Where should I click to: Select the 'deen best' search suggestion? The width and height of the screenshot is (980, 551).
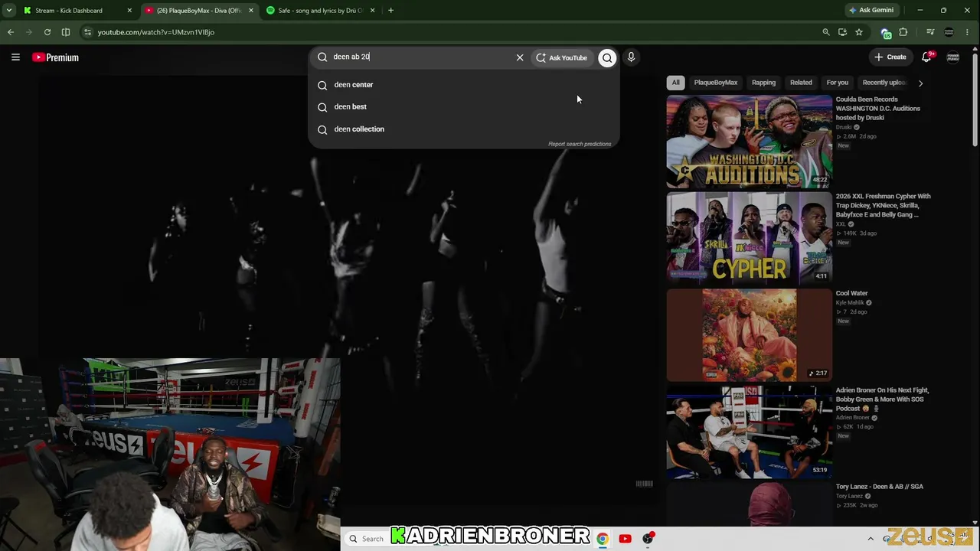(464, 107)
